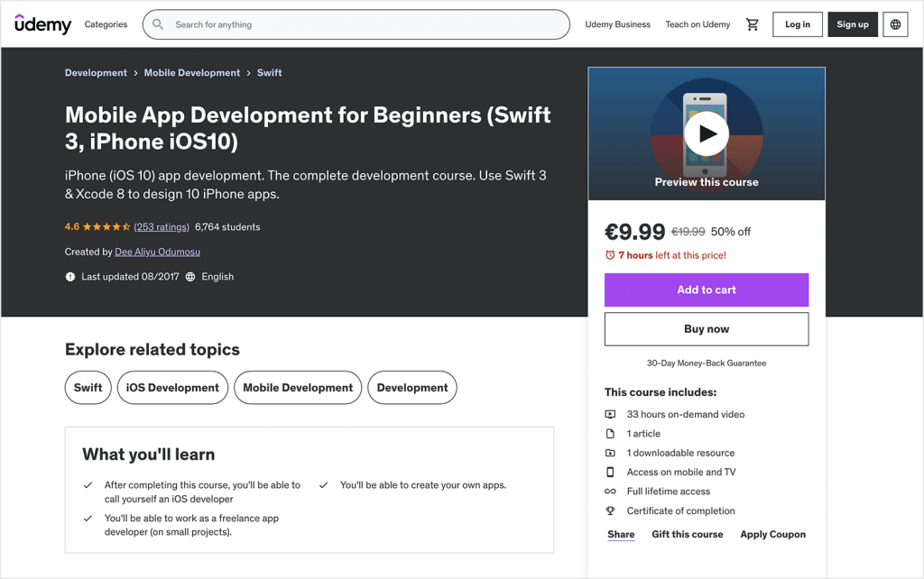Viewport: 924px width, 579px height.
Task: Select Udemy Business in top navigation
Action: [x=617, y=24]
